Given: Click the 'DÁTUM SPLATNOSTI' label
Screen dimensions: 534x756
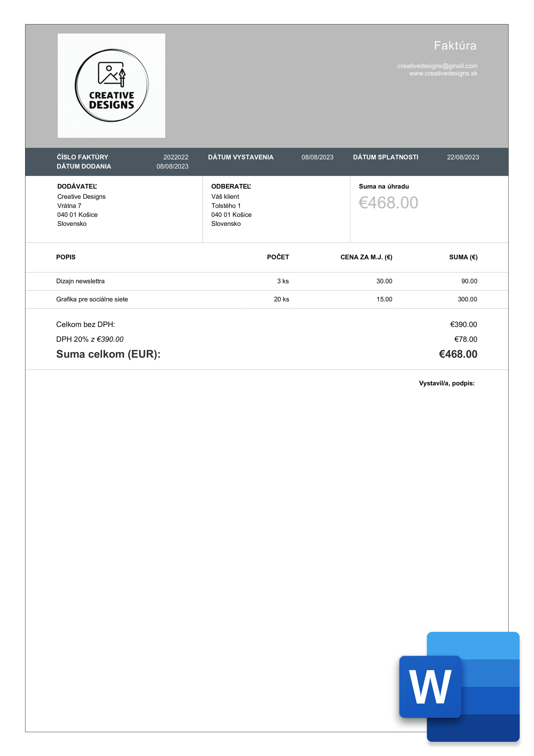Looking at the screenshot, I should coord(386,157).
